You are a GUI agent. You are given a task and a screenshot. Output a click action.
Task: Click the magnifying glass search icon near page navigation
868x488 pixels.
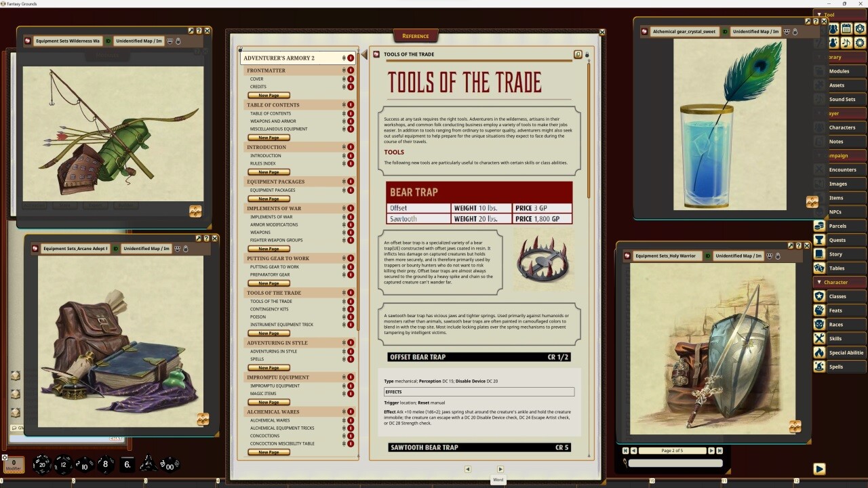[x=626, y=462]
